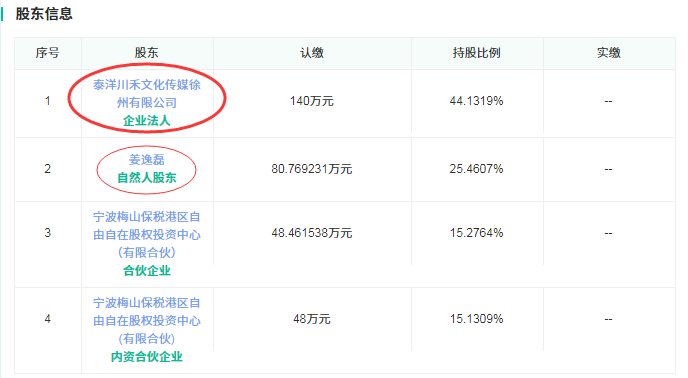
Task: Open row 4 宁波梅山保税港区 shareholder link
Action: pos(147,320)
